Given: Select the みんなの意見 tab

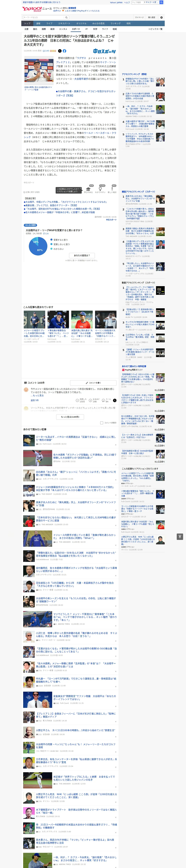Looking at the screenshot, I should point(98,24).
